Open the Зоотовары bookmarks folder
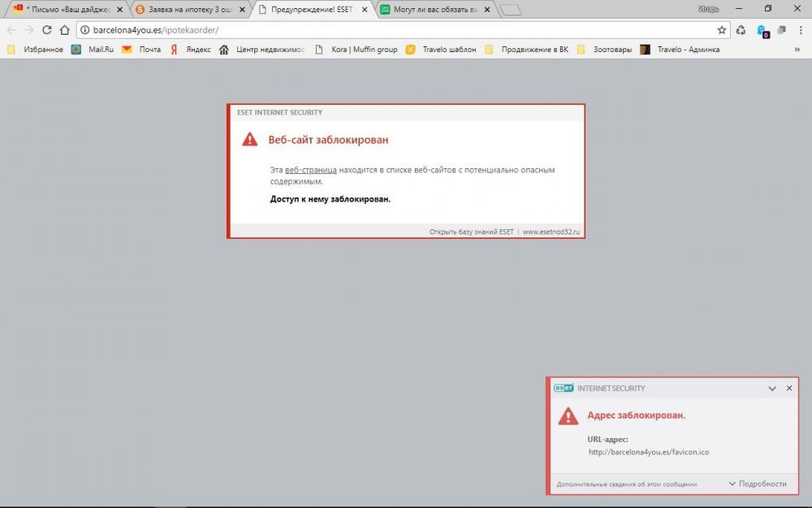Screen dimensions: 812x508 [x=604, y=50]
